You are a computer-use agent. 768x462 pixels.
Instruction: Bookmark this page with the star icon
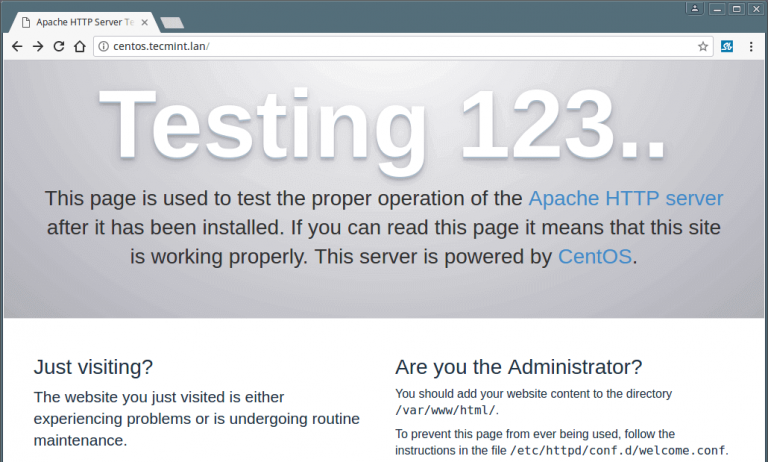(x=703, y=47)
